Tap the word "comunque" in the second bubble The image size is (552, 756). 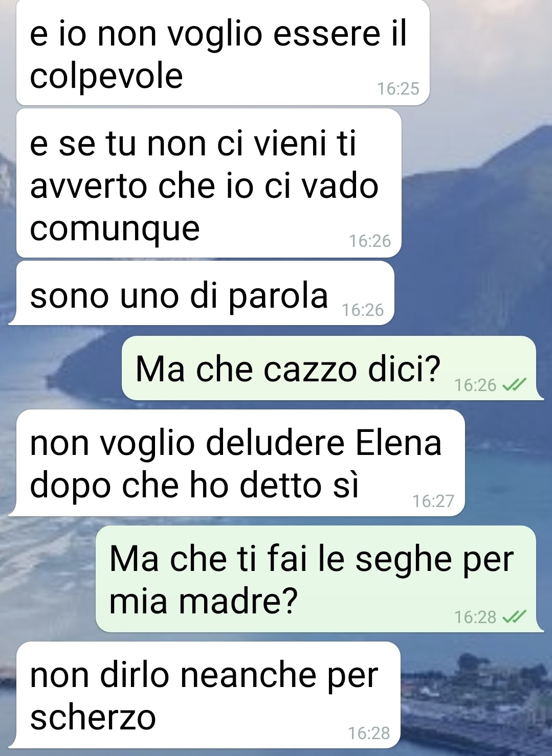pos(115,228)
